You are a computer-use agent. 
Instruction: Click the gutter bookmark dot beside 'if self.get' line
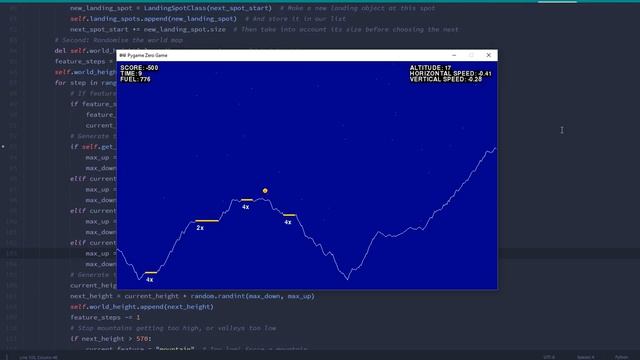pyautogui.click(x=3, y=146)
